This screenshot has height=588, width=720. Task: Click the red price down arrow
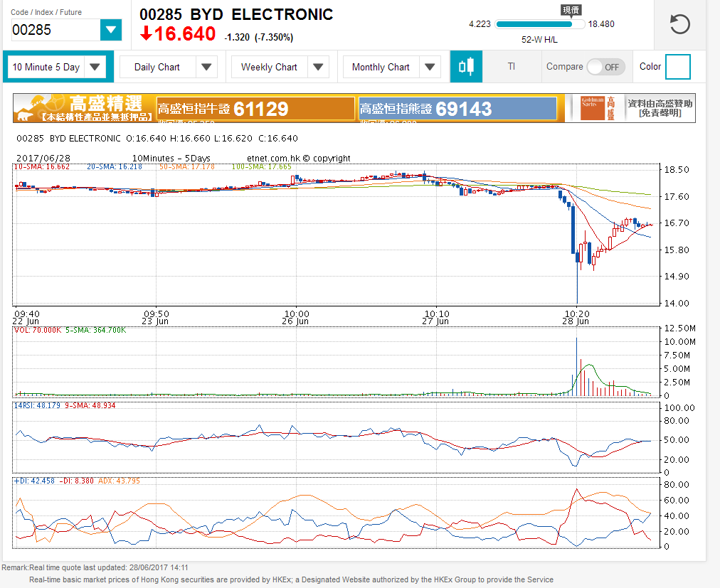point(146,33)
